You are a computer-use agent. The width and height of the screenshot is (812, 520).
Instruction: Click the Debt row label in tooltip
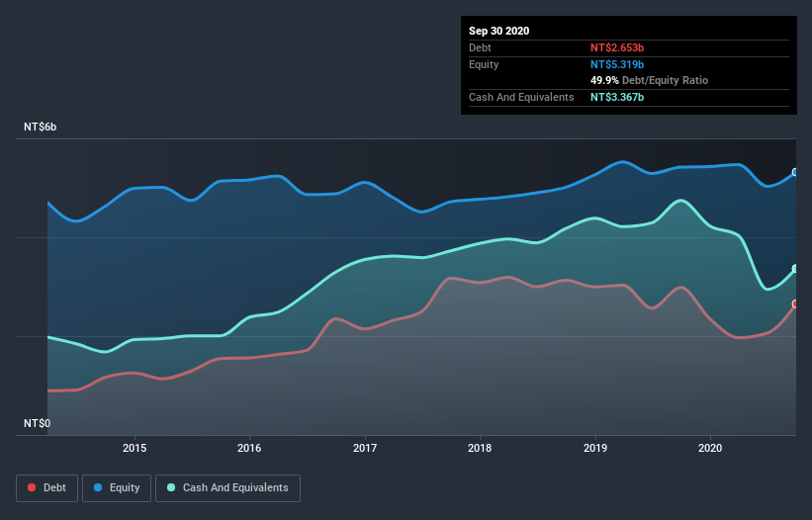pyautogui.click(x=480, y=47)
